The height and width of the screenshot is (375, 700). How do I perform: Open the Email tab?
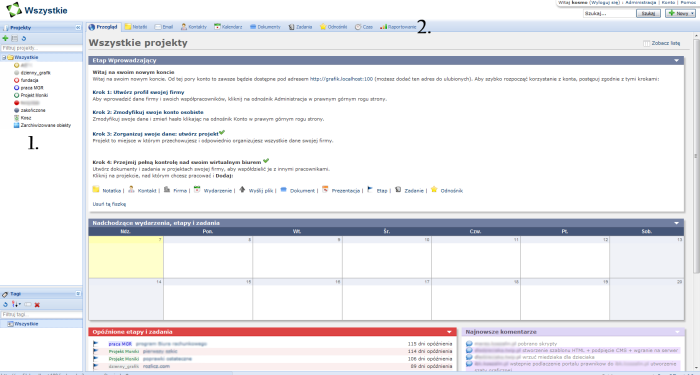click(163, 27)
